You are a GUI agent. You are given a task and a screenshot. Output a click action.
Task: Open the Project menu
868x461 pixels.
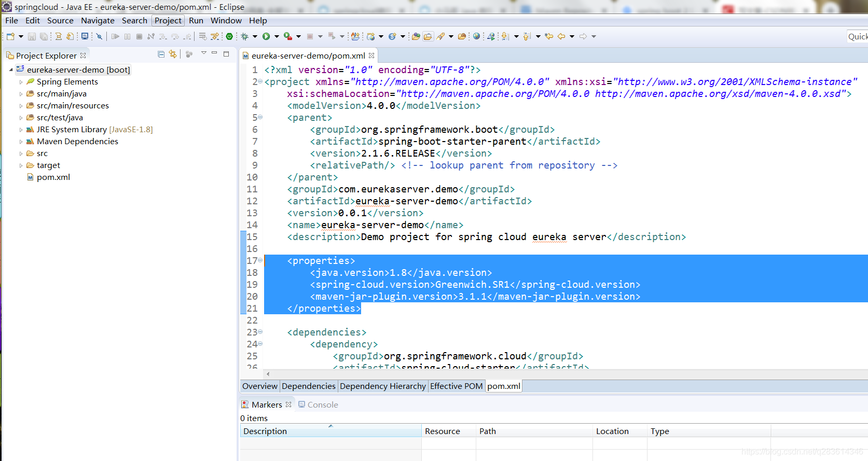168,21
